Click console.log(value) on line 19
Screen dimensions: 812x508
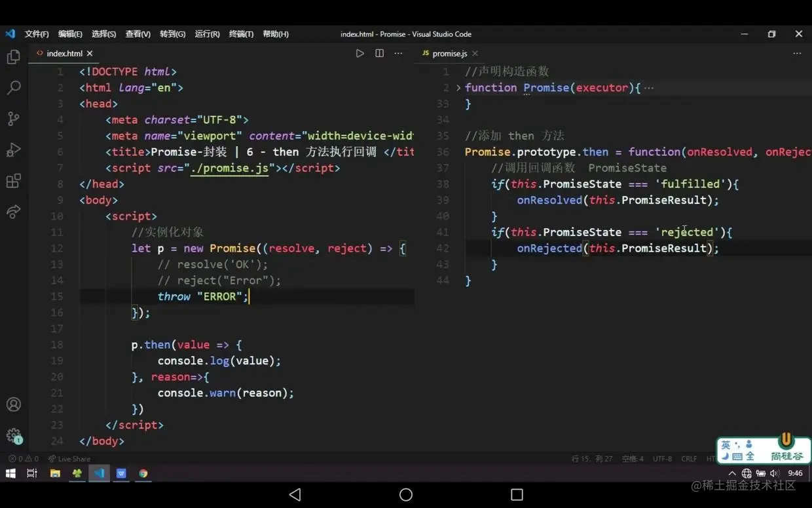[219, 361]
